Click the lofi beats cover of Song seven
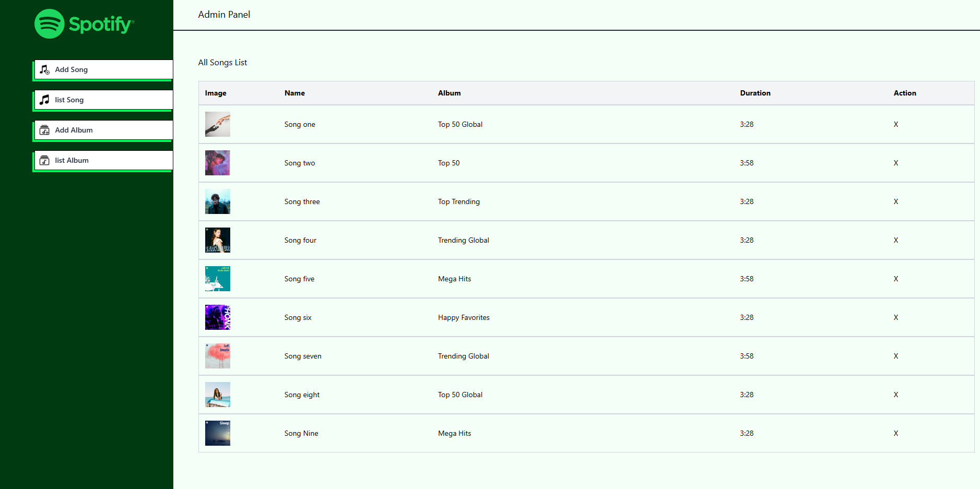Viewport: 980px width, 489px height. tap(217, 356)
